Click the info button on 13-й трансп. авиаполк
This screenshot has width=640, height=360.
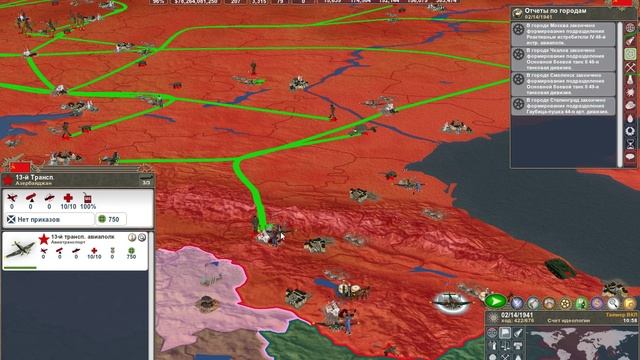pos(132,237)
